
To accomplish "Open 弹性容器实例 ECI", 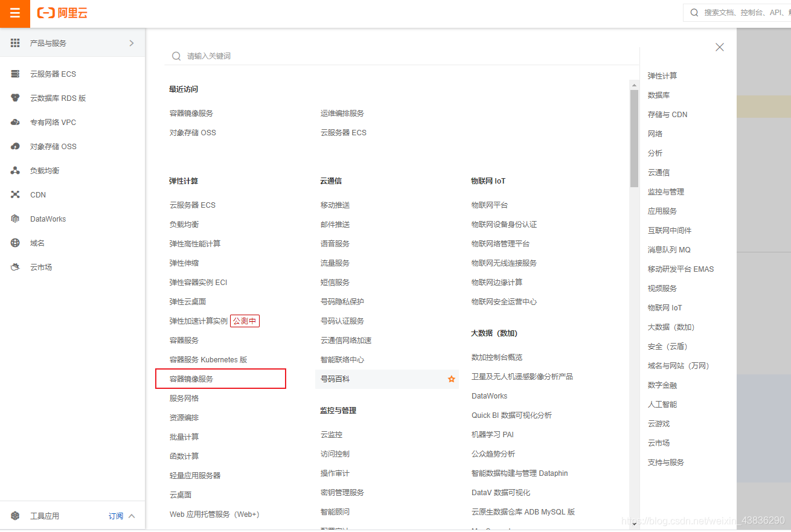I will (198, 282).
